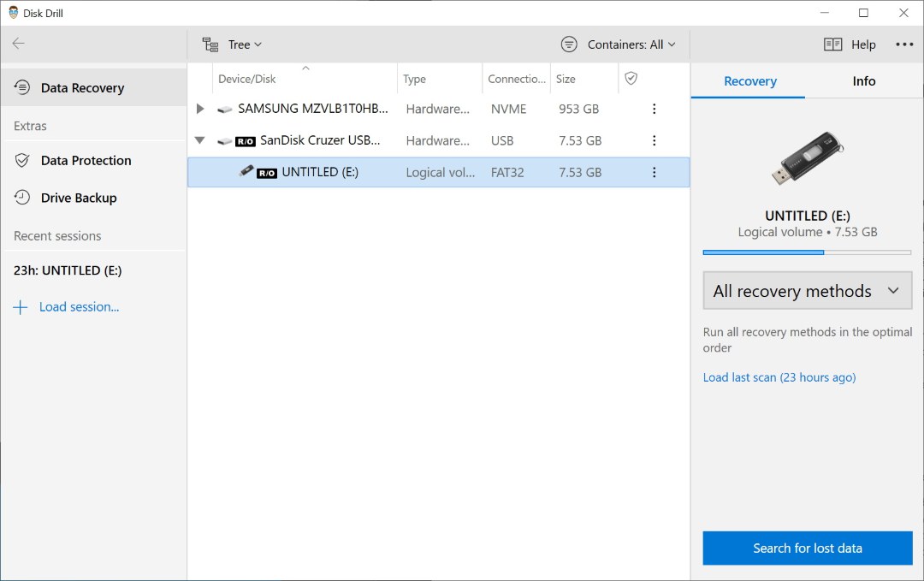Click the USB flash drive image
924x581 pixels.
click(x=808, y=158)
